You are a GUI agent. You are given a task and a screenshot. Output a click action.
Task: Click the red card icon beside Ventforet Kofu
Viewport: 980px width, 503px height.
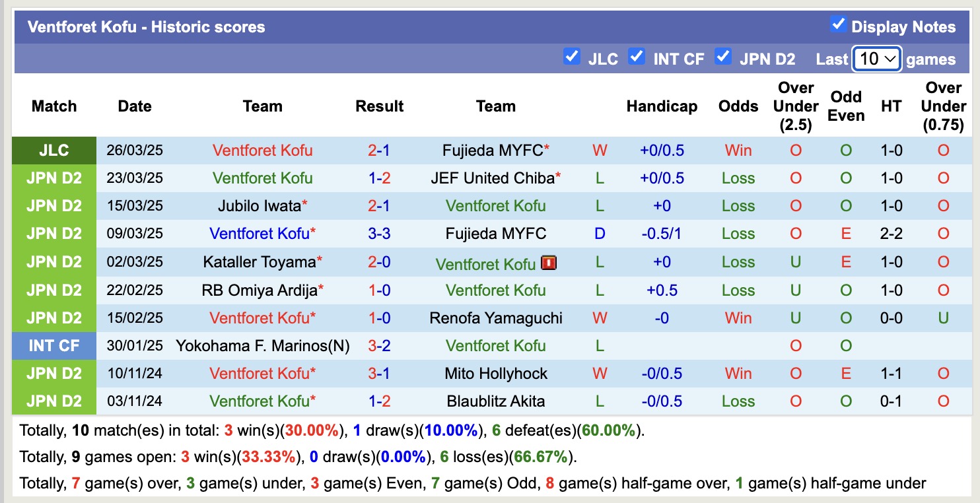549,262
